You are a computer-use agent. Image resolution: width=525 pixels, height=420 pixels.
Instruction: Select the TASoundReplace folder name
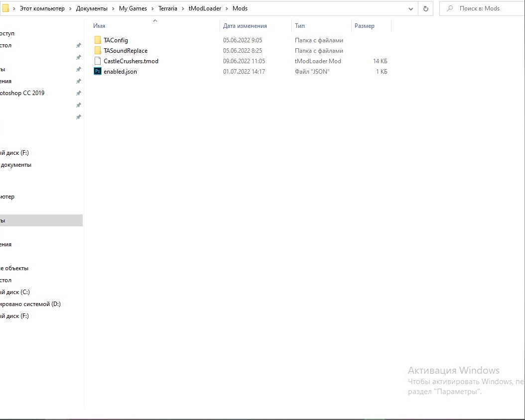126,50
